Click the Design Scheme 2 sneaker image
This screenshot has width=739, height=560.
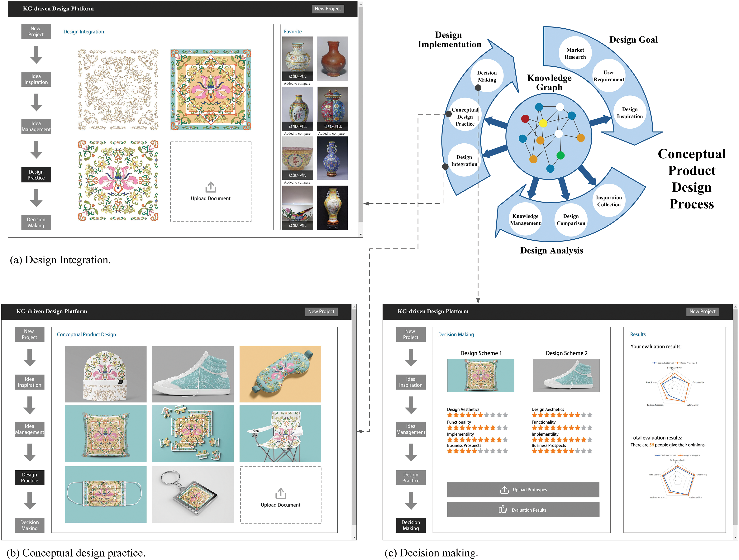[566, 376]
